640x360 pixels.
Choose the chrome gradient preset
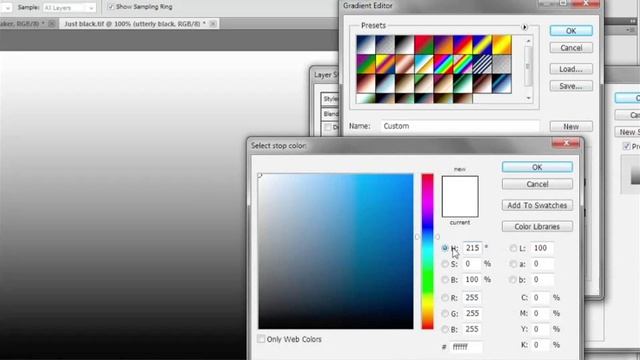click(424, 64)
